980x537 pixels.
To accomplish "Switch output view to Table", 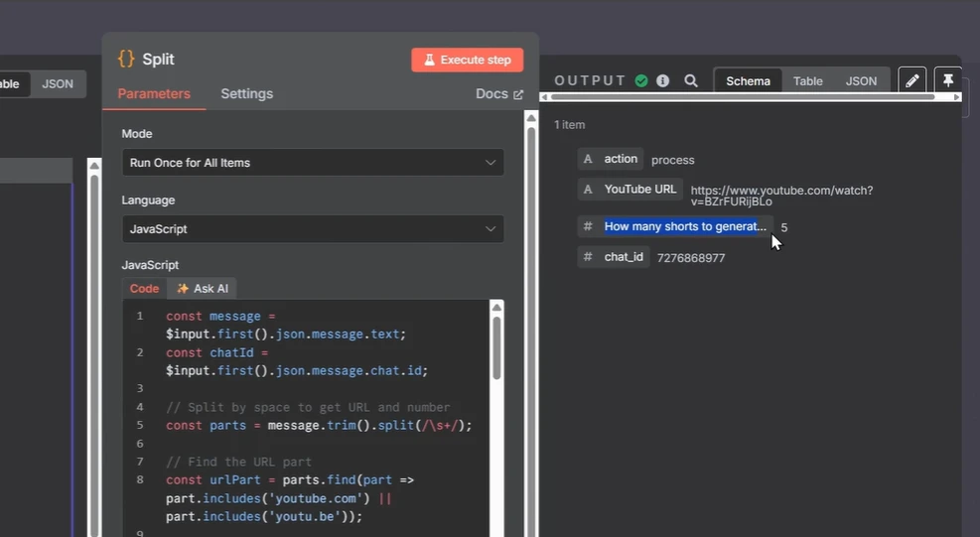I will (x=807, y=81).
